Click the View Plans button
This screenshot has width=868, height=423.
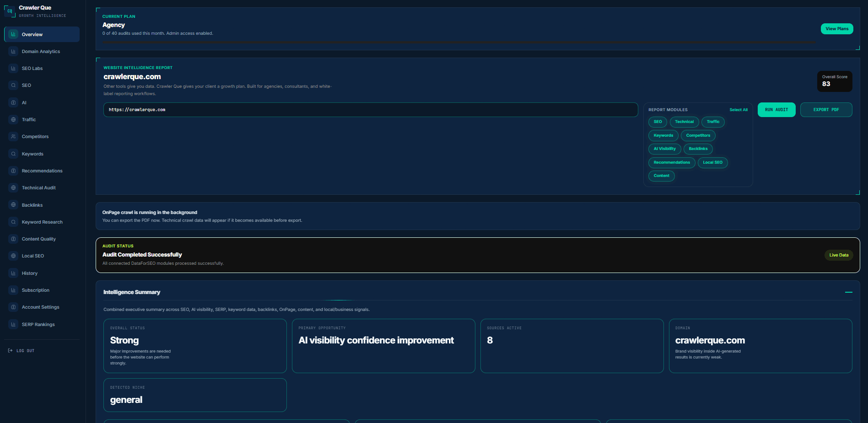click(837, 29)
